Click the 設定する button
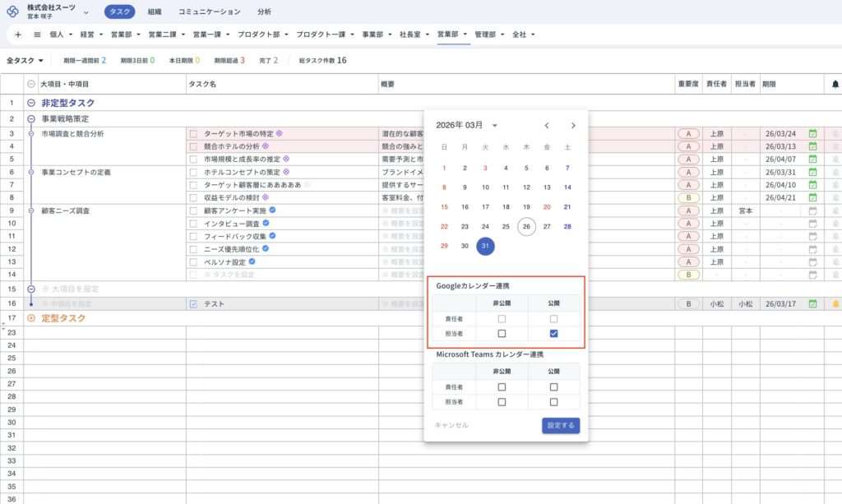Viewport: 842px width, 504px height. pyautogui.click(x=561, y=425)
